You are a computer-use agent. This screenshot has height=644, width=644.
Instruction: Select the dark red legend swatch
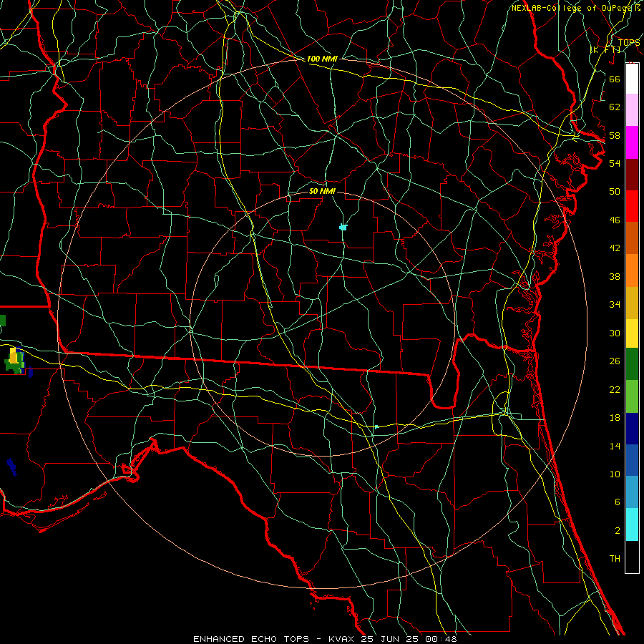632,174
